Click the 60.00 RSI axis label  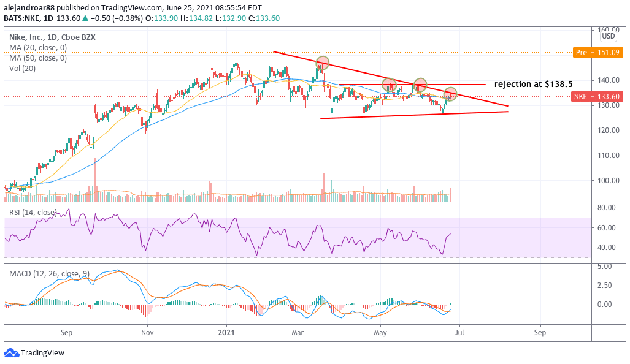click(x=606, y=228)
